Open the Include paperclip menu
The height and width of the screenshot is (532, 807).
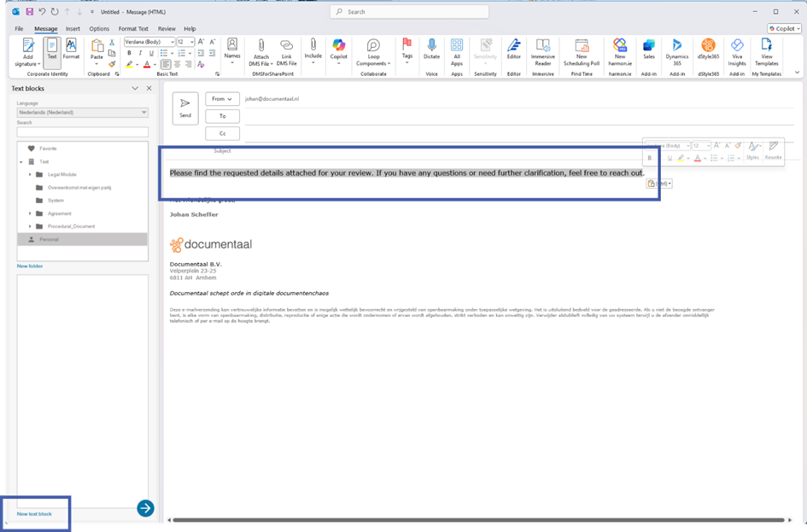tap(313, 50)
